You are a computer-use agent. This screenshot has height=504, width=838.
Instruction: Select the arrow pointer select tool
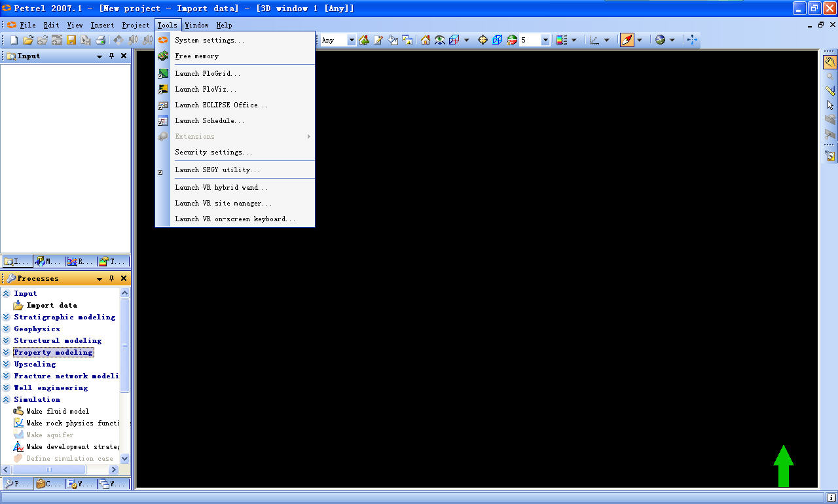point(830,105)
